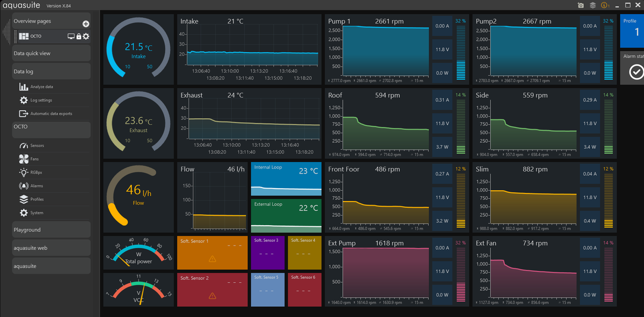The height and width of the screenshot is (317, 644).
Task: Take a screenshot with the camera icon
Action: click(x=581, y=5)
